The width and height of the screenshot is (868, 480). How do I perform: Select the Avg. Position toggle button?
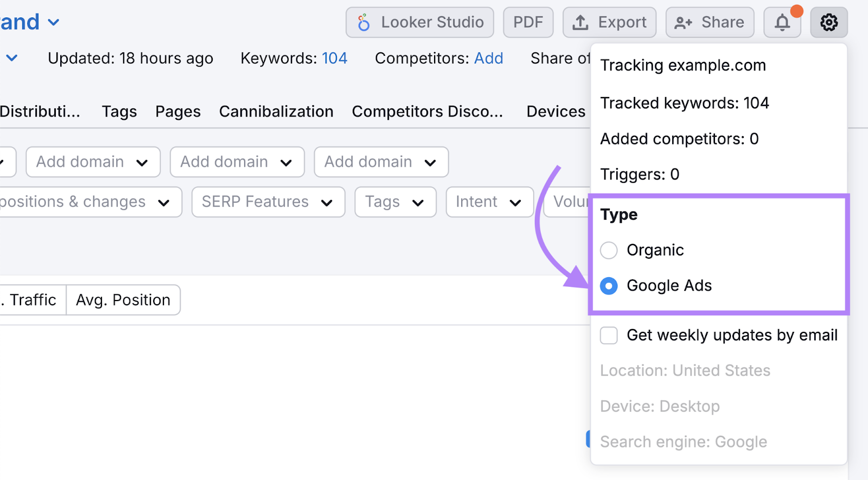123,300
